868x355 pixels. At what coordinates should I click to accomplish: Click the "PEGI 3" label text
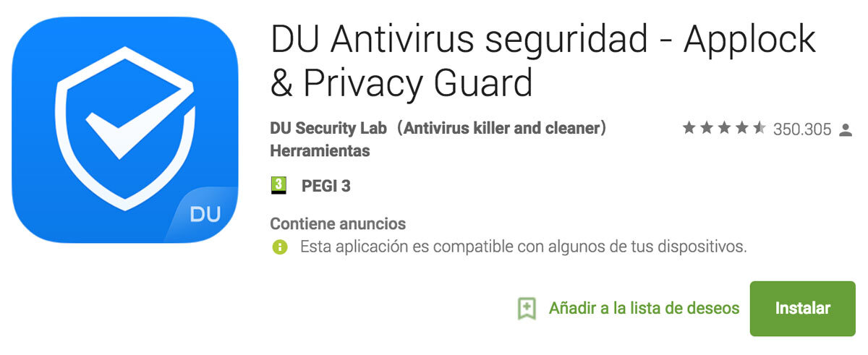(x=326, y=186)
